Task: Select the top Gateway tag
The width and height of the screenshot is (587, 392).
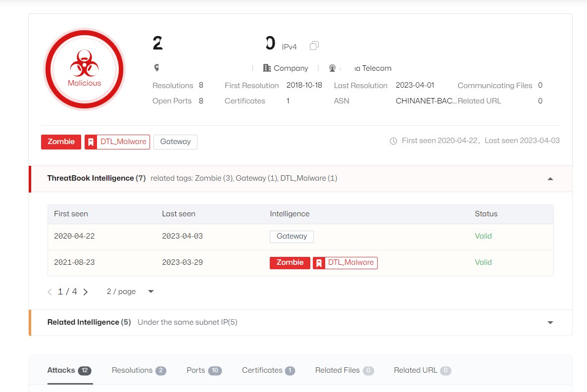Action: [x=175, y=142]
